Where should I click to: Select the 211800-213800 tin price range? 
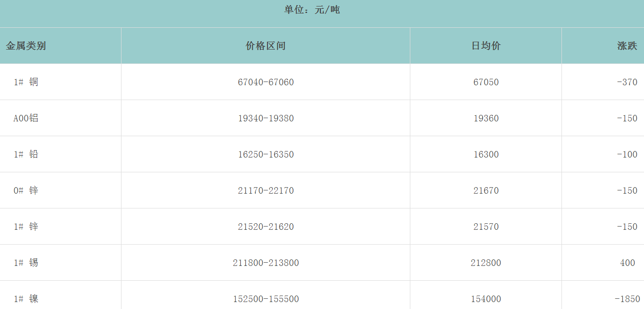pos(266,263)
